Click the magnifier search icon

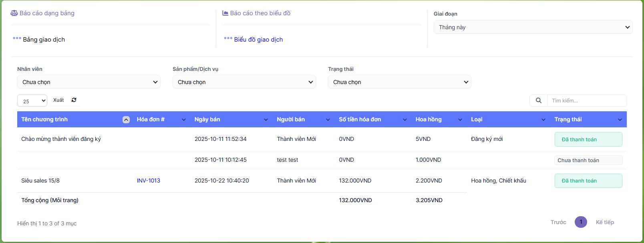point(539,100)
